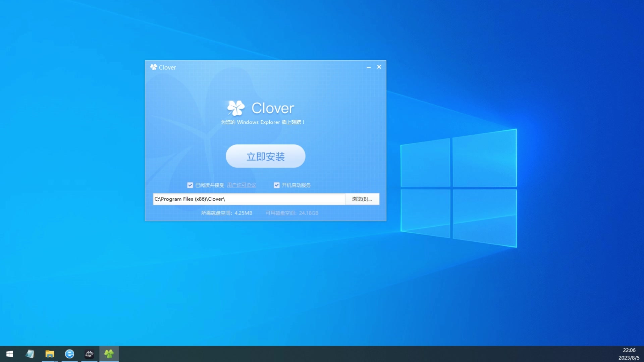Focus the install path input field
The height and width of the screenshot is (362, 644).
pyautogui.click(x=249, y=199)
